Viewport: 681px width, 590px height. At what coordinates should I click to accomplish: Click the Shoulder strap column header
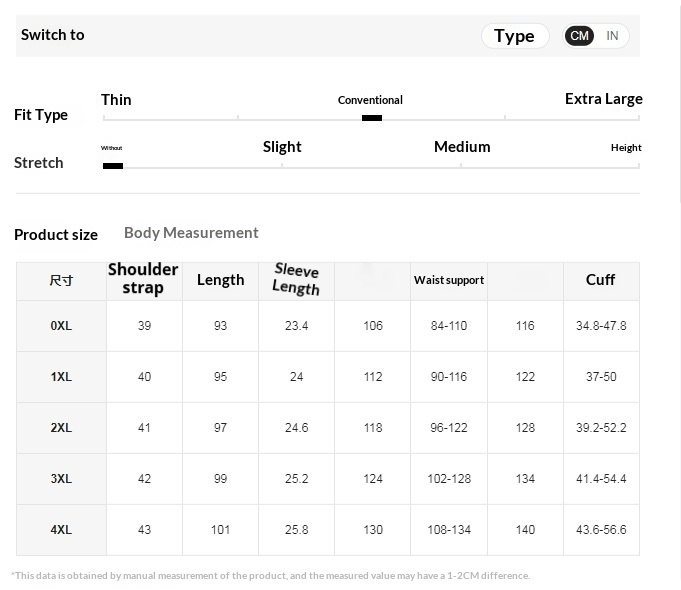click(143, 279)
